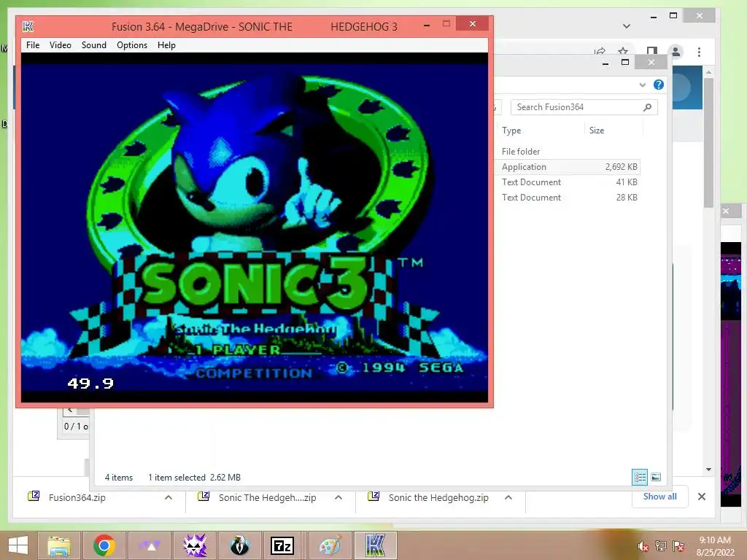Open the penguin app icon on taskbar
Viewport: 747px width, 560px height.
pos(239,545)
